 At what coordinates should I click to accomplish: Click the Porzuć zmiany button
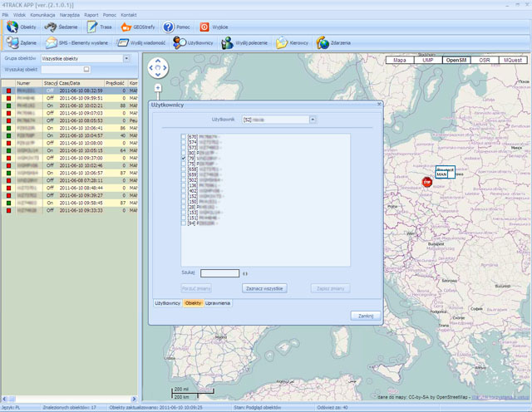[196, 288]
